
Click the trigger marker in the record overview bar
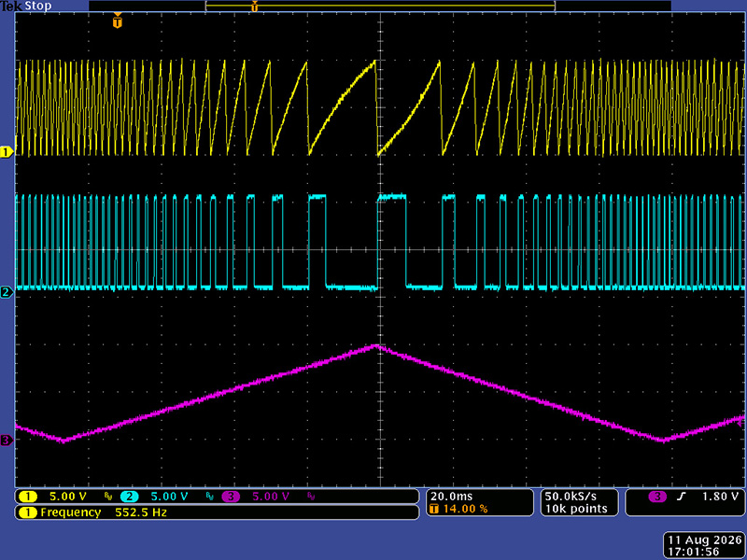point(254,7)
